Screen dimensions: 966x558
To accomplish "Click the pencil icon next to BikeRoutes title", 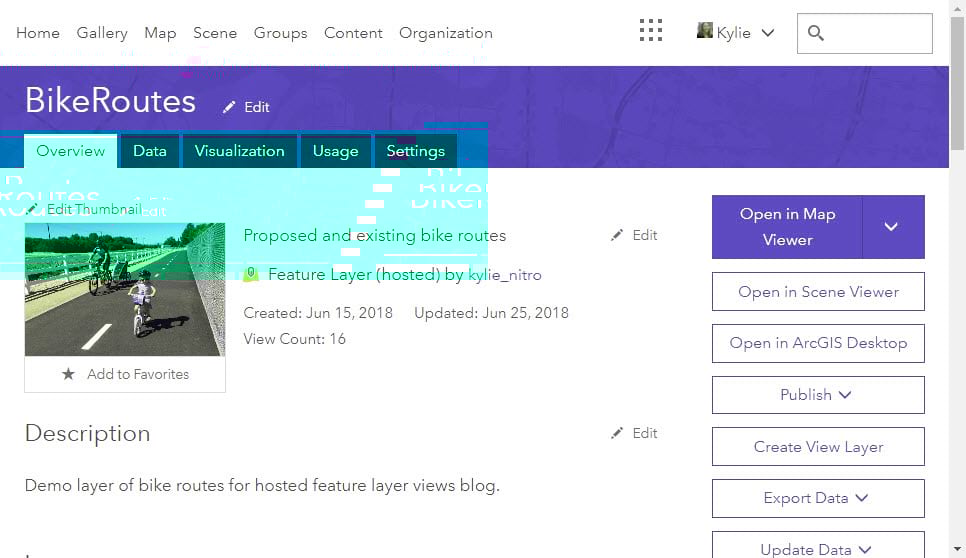I will pyautogui.click(x=229, y=107).
